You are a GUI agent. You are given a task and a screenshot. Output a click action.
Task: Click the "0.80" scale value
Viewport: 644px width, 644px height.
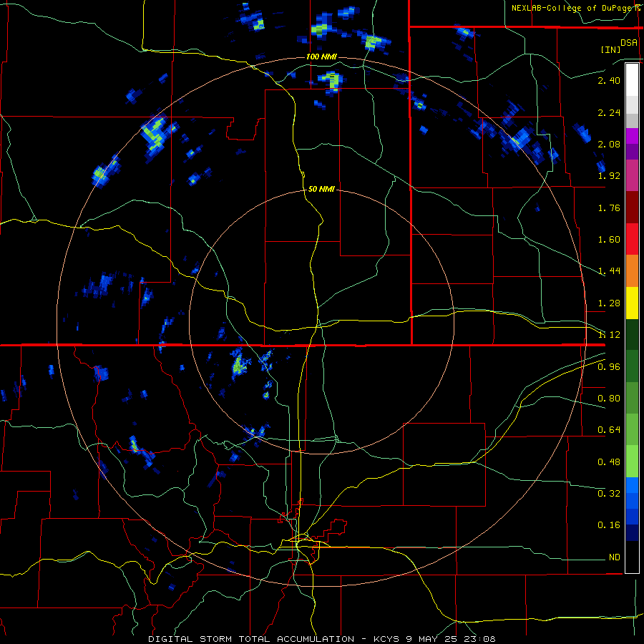[x=609, y=399]
